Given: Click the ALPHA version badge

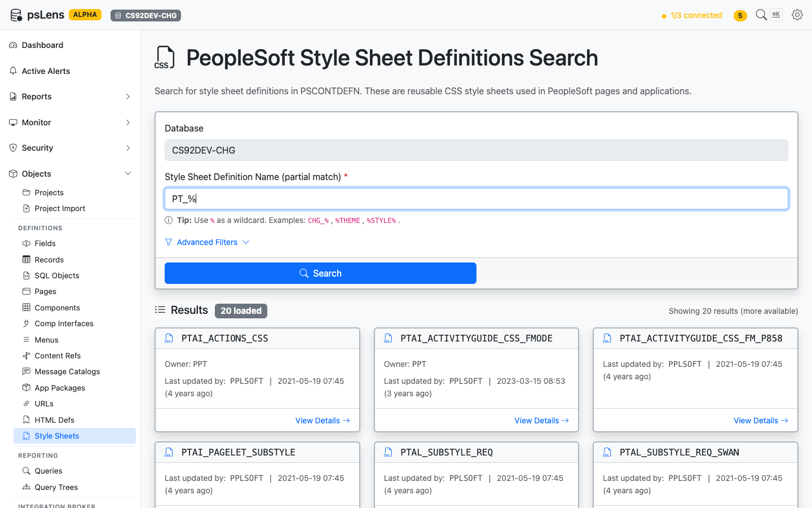Looking at the screenshot, I should (x=85, y=15).
